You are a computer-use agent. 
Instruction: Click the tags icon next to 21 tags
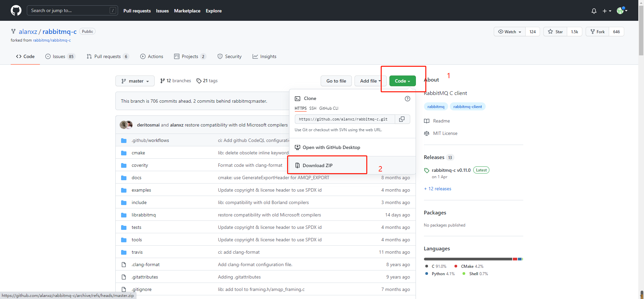pyautogui.click(x=199, y=81)
